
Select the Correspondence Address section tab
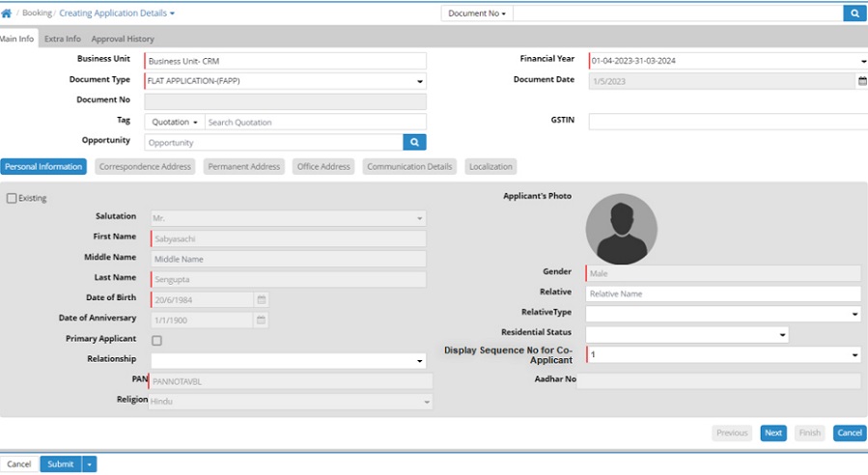pos(145,166)
